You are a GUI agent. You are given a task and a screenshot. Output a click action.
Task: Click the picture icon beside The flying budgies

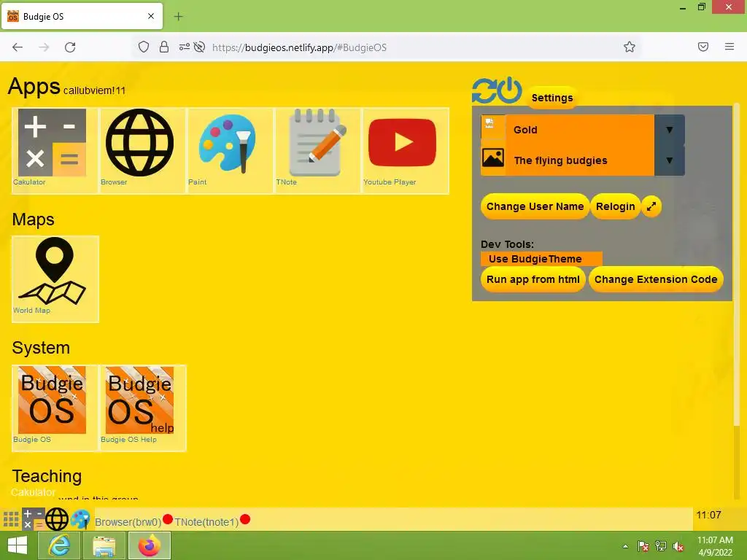[x=492, y=158]
